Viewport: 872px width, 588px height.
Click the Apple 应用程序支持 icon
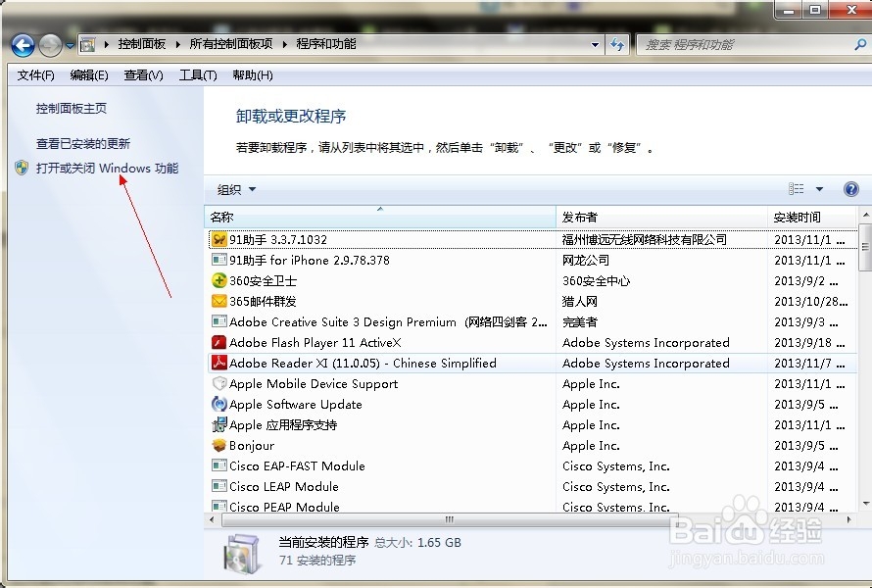(x=219, y=424)
